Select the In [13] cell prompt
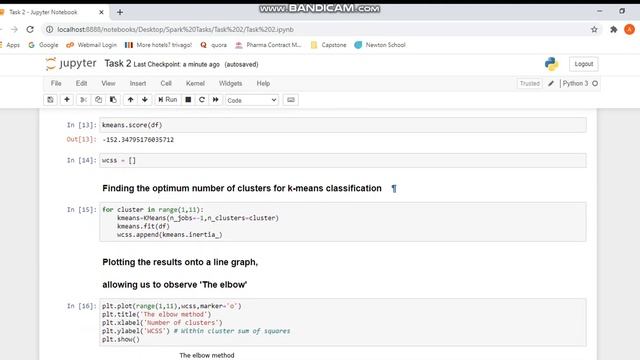The height and width of the screenshot is (360, 640). coord(82,125)
